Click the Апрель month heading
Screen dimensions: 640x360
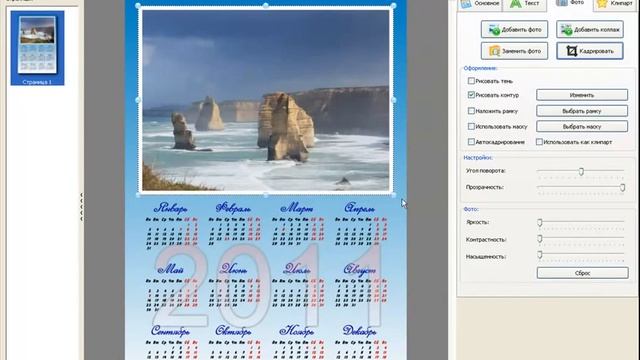(x=359, y=208)
